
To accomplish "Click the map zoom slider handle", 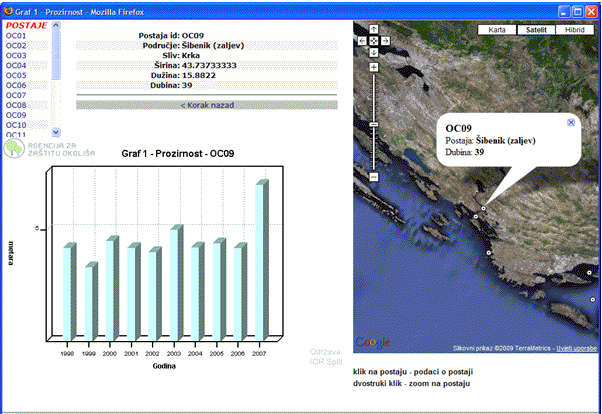I will coord(373,124).
